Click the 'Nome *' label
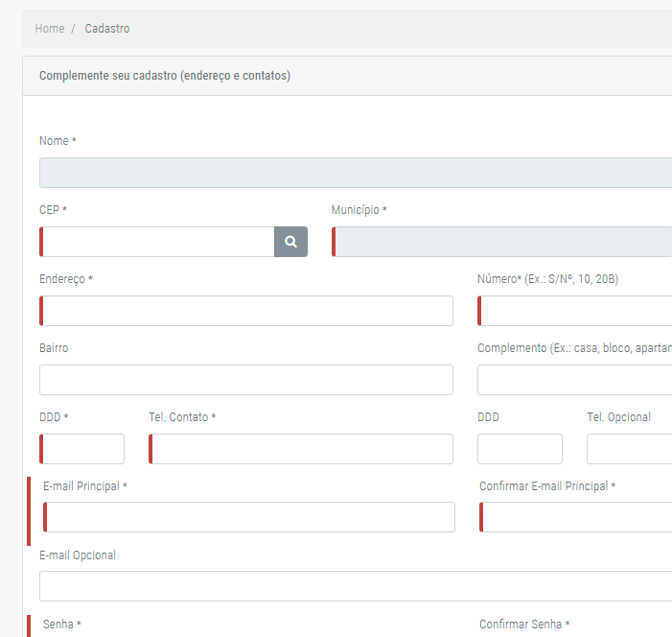 [x=58, y=141]
